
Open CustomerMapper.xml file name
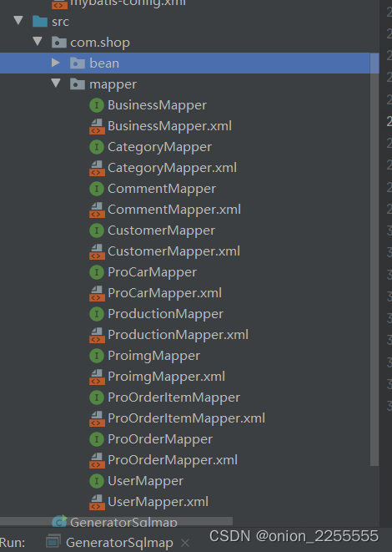point(174,251)
